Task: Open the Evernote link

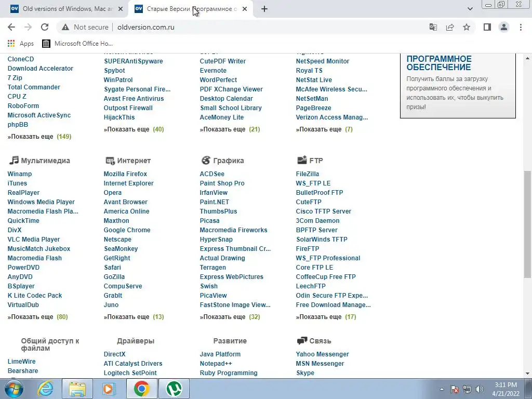Action: pyautogui.click(x=213, y=71)
